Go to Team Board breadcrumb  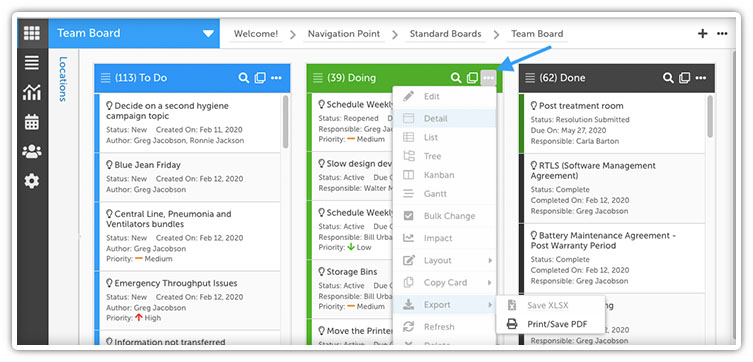(x=537, y=34)
